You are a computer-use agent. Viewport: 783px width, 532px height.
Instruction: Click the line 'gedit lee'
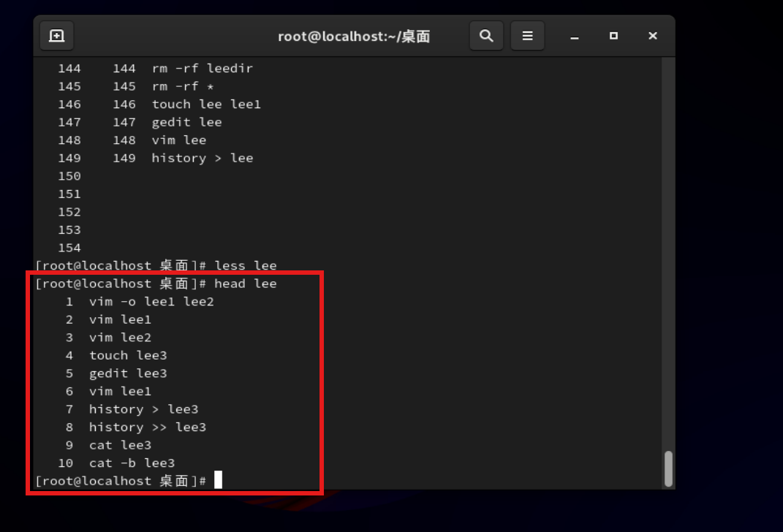tap(186, 122)
